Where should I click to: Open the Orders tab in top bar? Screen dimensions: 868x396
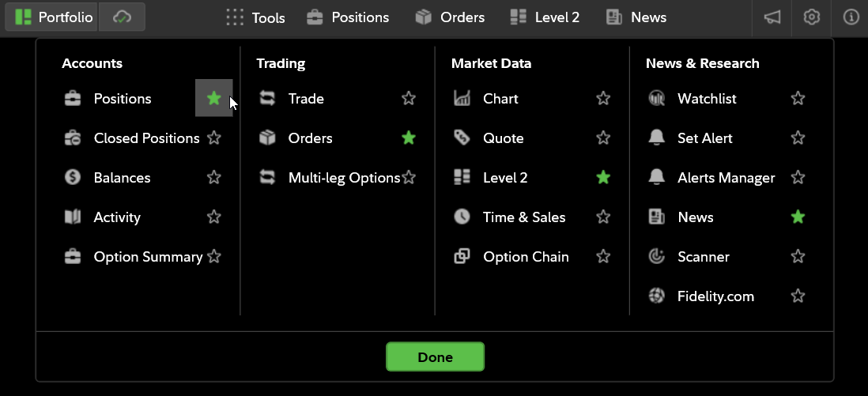coord(450,17)
